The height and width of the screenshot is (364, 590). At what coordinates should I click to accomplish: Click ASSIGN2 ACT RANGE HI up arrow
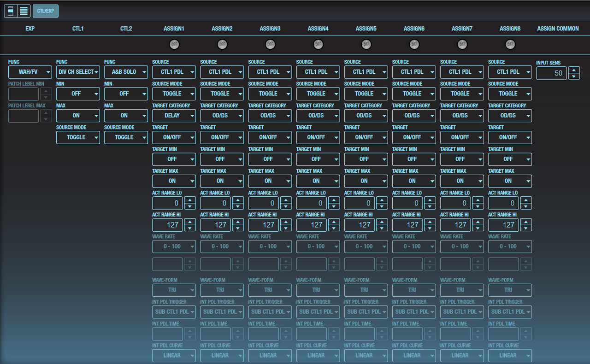(x=238, y=222)
